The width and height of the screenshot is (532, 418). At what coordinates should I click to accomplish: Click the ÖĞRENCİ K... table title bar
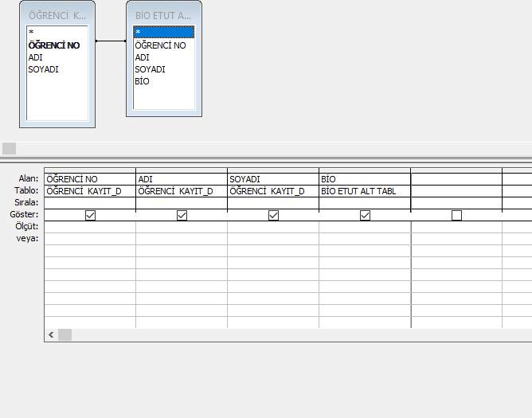click(57, 15)
